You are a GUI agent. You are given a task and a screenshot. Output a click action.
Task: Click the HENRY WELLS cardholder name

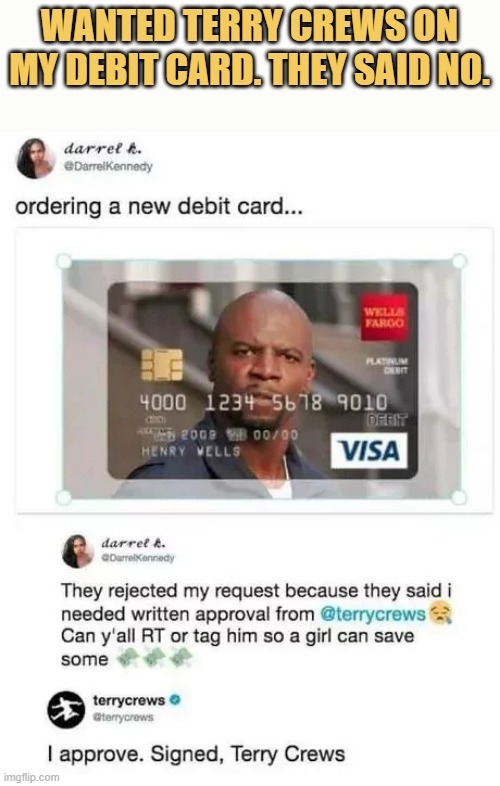(191, 452)
